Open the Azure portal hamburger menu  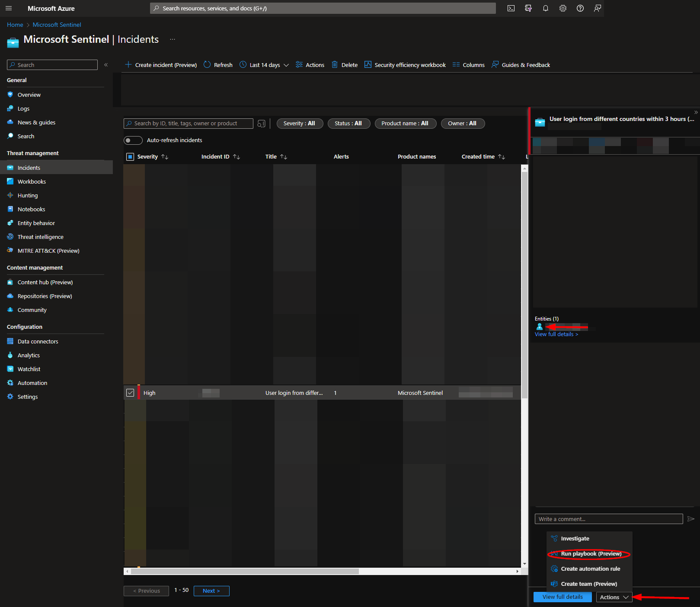point(9,8)
